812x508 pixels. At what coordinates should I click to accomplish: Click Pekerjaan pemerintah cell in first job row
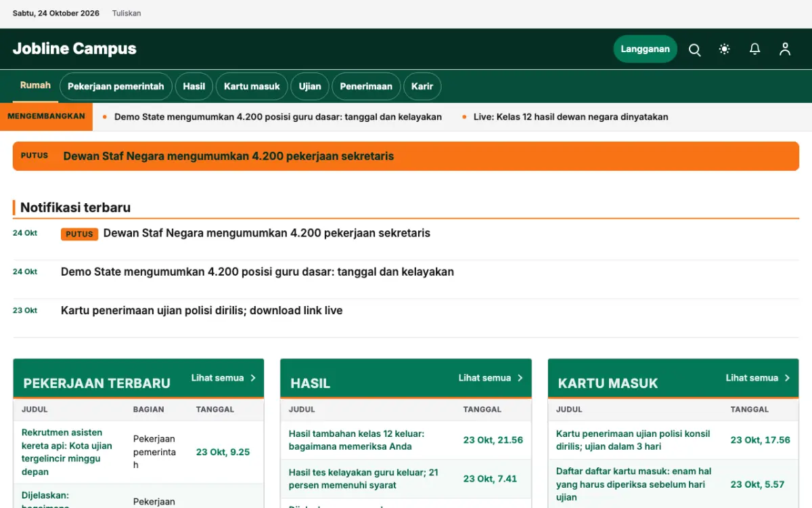click(x=155, y=452)
